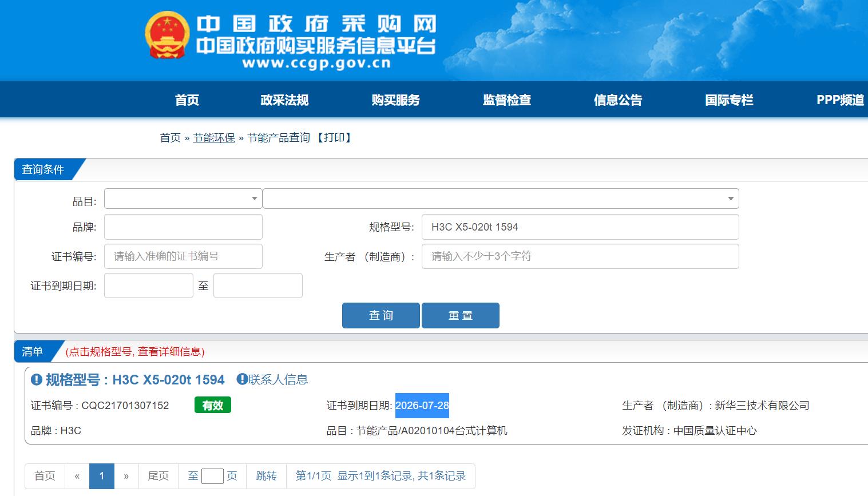Click 发证机构 中国质量认证中心 text
The height and width of the screenshot is (496, 868).
689,430
